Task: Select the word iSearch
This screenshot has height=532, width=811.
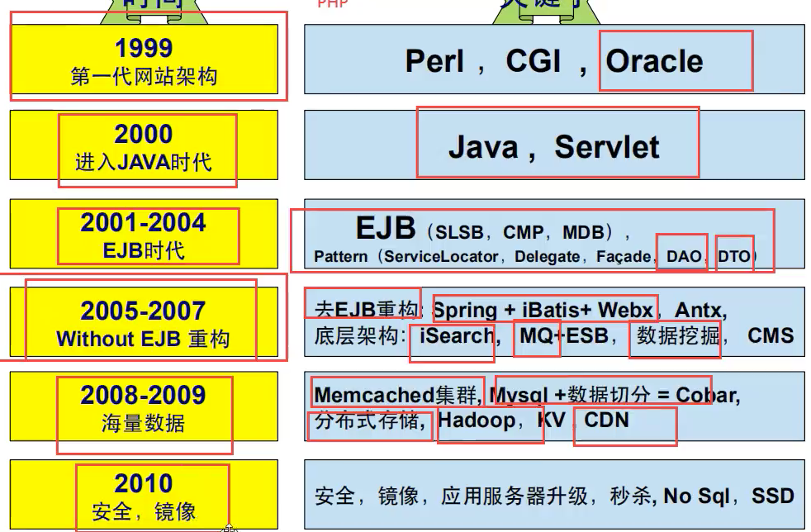Action: point(457,336)
